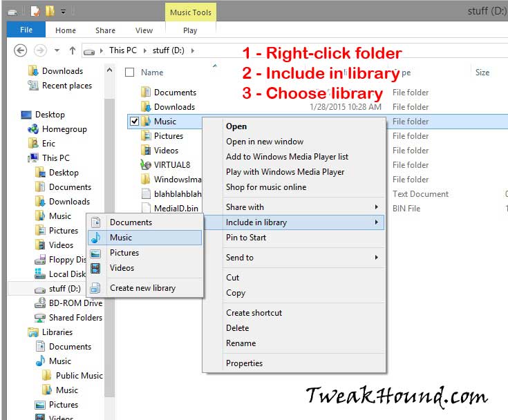Image resolution: width=508 pixels, height=420 pixels.
Task: Open the File ribbon tab
Action: (x=26, y=30)
